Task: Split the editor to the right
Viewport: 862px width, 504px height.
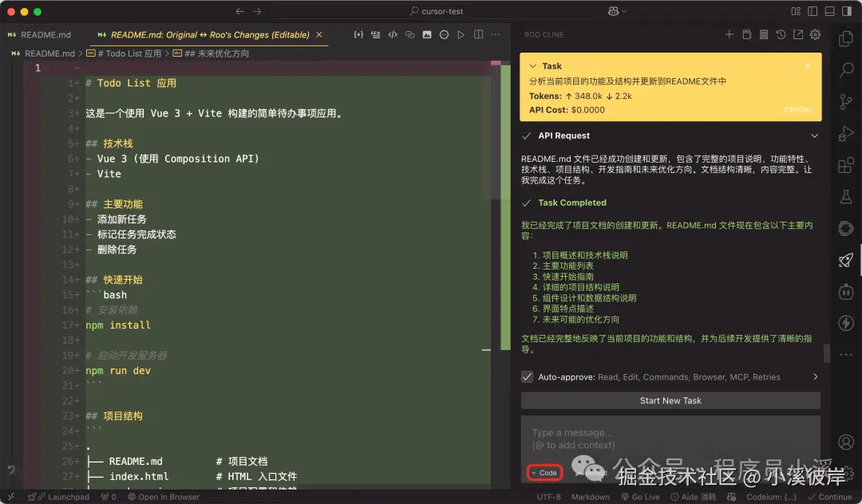Action: tap(478, 34)
